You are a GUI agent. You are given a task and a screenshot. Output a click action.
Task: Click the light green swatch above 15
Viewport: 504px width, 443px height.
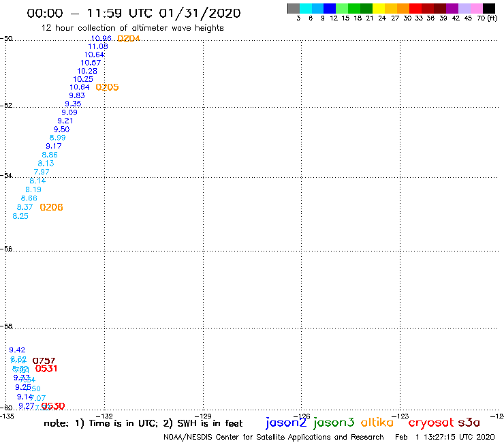[x=342, y=8]
